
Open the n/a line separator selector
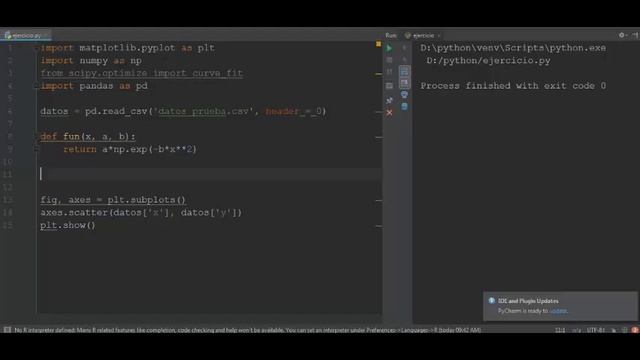point(576,330)
